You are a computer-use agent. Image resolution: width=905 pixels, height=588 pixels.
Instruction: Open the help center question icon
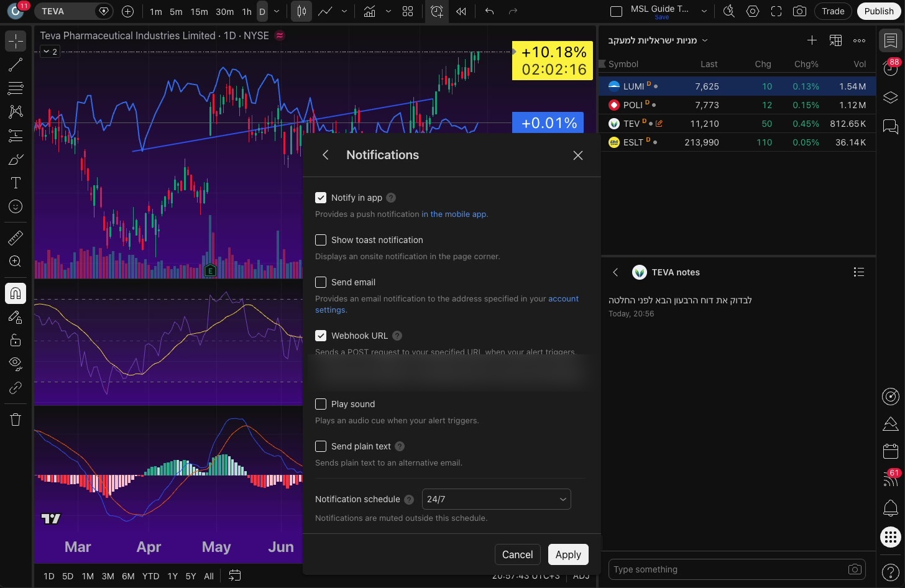coord(891,571)
